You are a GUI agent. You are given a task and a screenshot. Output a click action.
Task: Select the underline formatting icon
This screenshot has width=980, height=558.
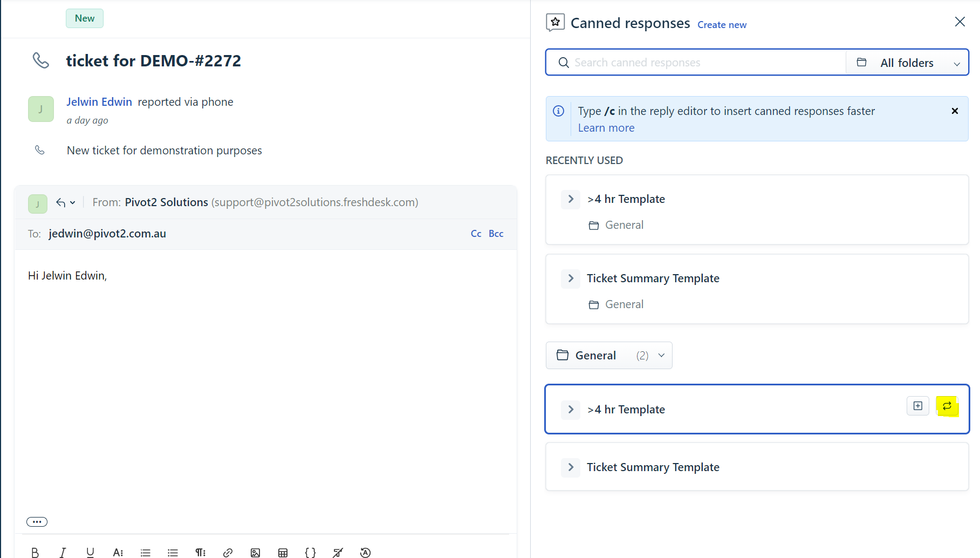[90, 552]
